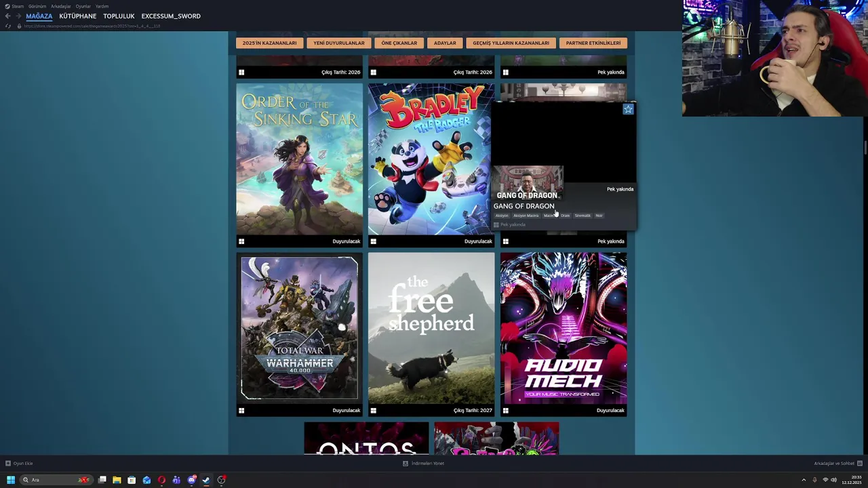Open the Windows Start menu
The image size is (868, 488).
pyautogui.click(x=11, y=480)
